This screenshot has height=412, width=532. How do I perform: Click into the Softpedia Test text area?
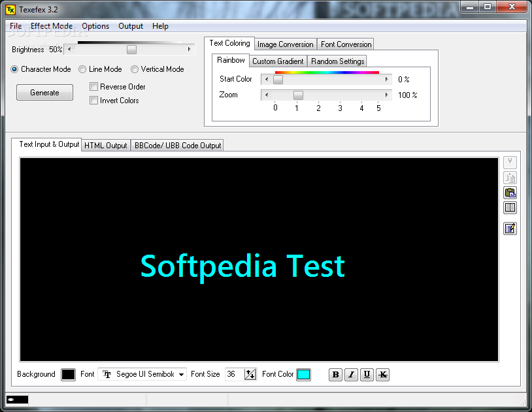[x=259, y=260]
